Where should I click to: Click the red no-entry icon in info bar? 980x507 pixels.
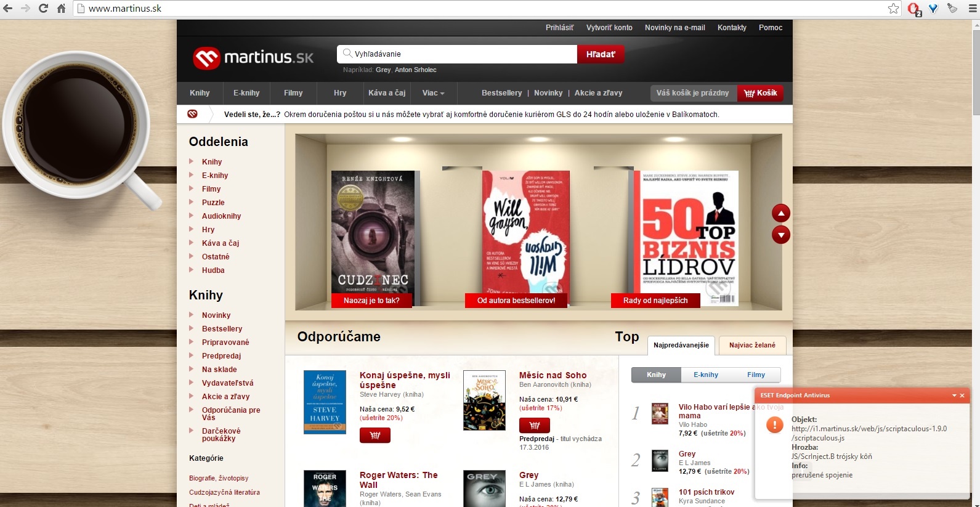pyautogui.click(x=192, y=114)
